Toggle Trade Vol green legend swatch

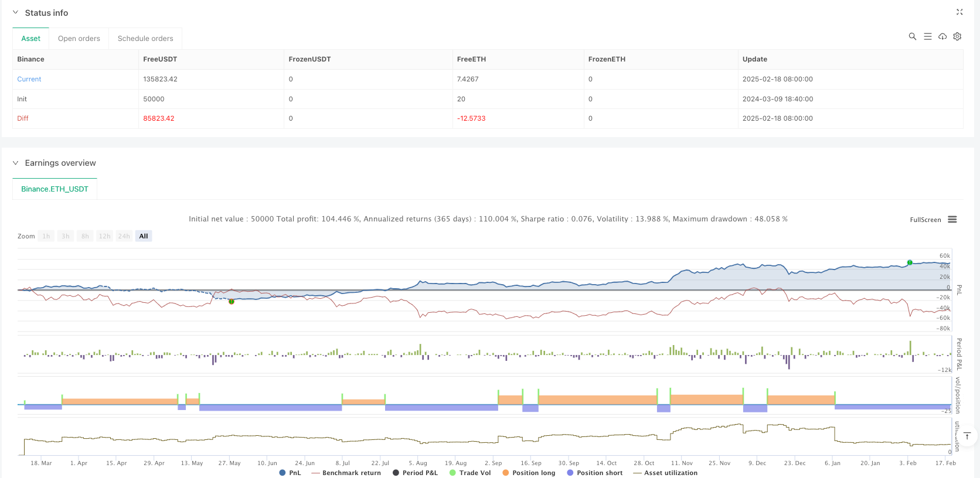point(452,473)
